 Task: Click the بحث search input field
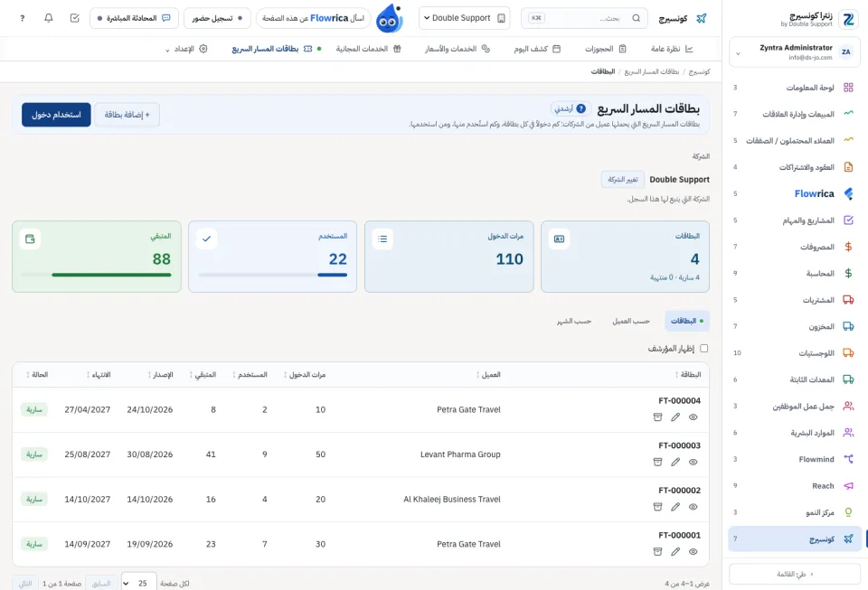pyautogui.click(x=585, y=18)
